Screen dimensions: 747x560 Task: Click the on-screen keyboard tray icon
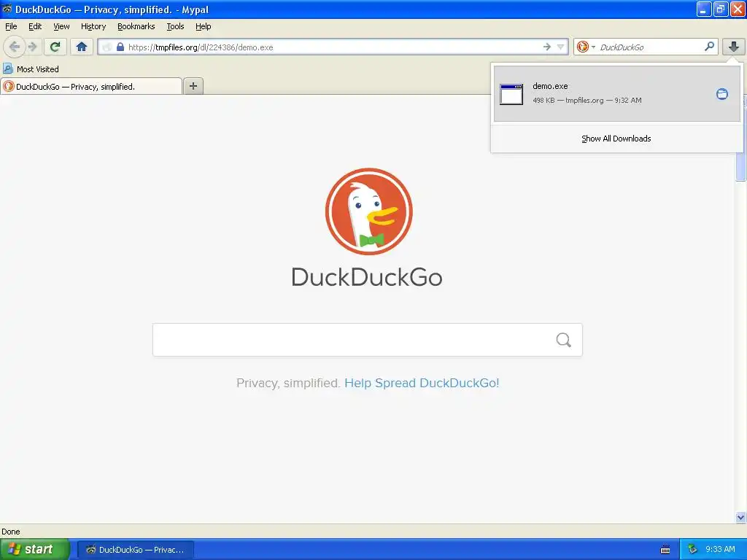click(x=665, y=550)
